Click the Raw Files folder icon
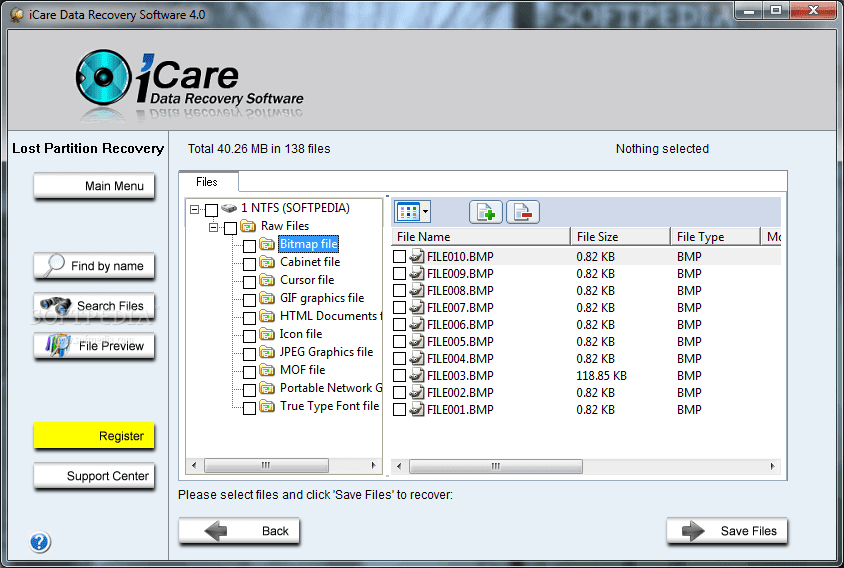This screenshot has height=568, width=844. point(248,226)
